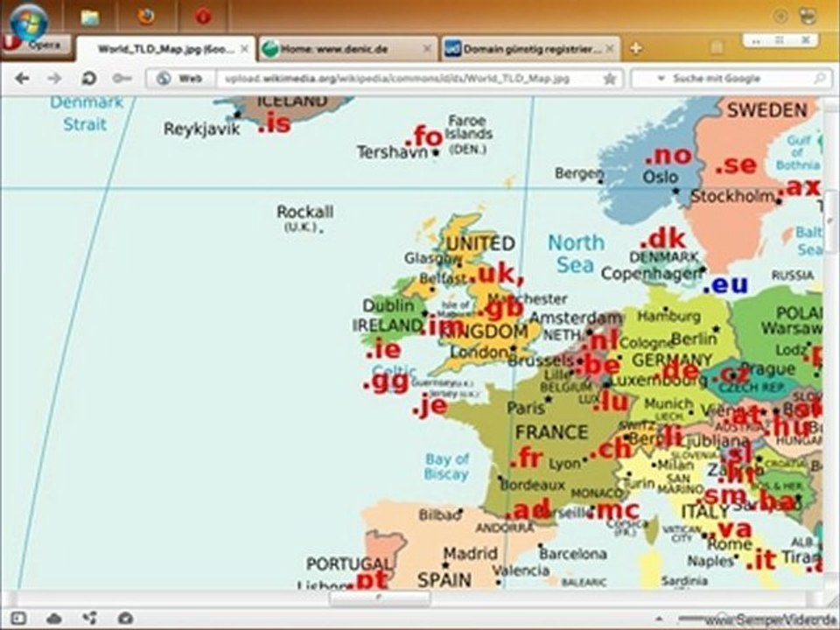Click the .gg label
The height and width of the screenshot is (630, 840).
386,382
